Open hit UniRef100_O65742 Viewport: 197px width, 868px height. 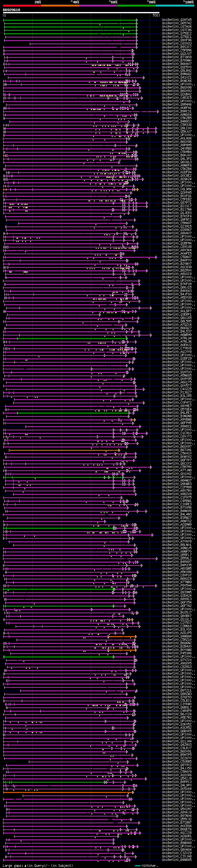(177, 23)
